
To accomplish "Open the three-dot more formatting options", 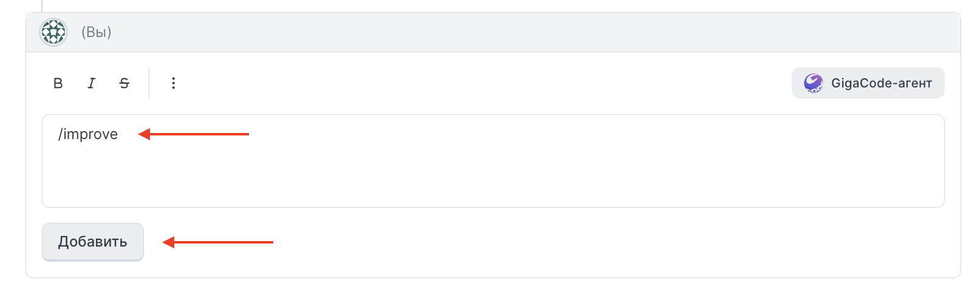I will tap(173, 83).
